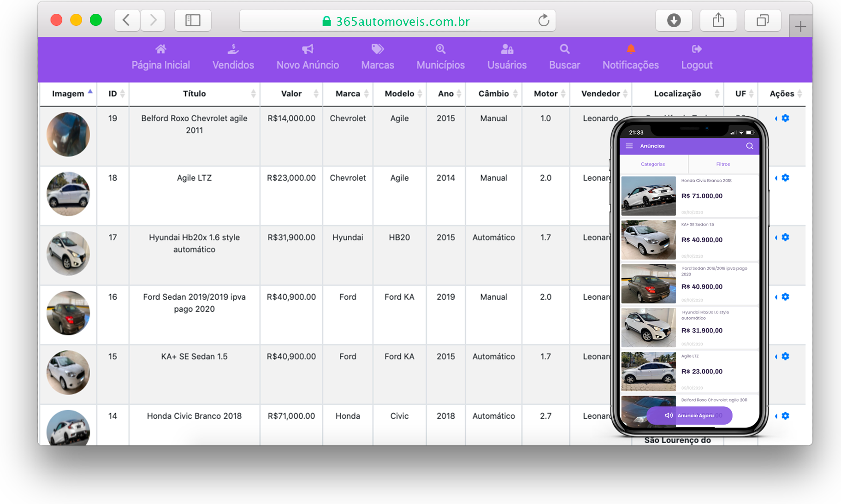The image size is (841, 504).
Task: Reload the page with refresh icon
Action: tap(544, 21)
